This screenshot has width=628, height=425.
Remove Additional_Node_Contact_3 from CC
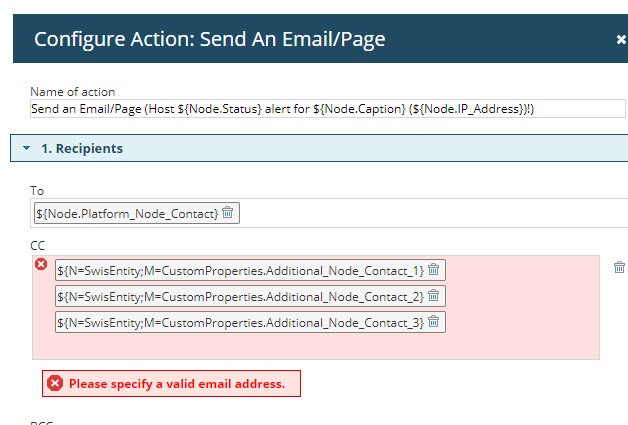coord(433,322)
